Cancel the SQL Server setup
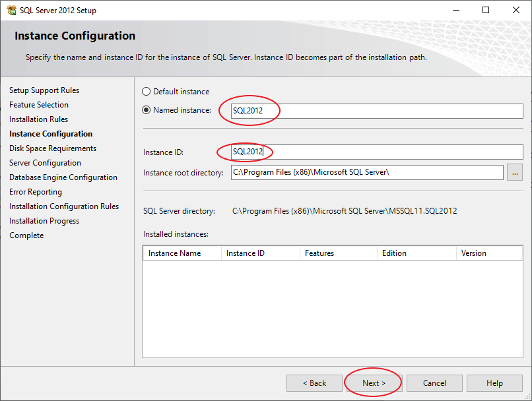Screen dimensions: 532x401 click(434, 383)
